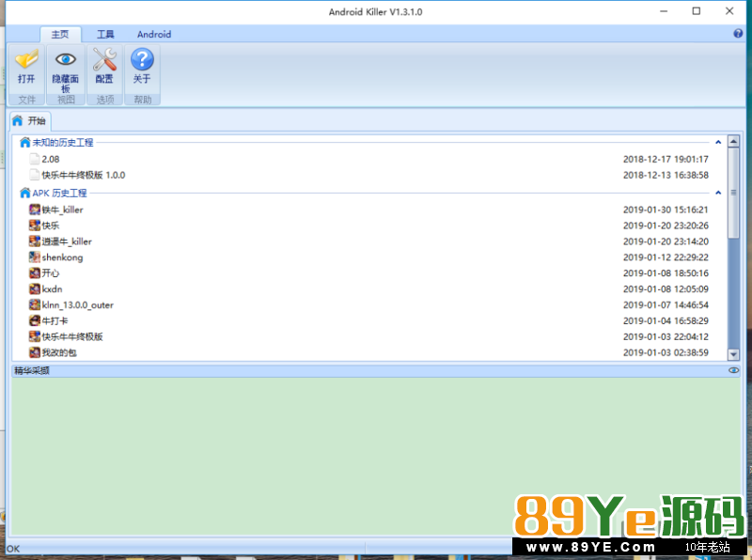Switch to the 工具 ribbon tab
This screenshot has width=752, height=560.
(x=105, y=35)
